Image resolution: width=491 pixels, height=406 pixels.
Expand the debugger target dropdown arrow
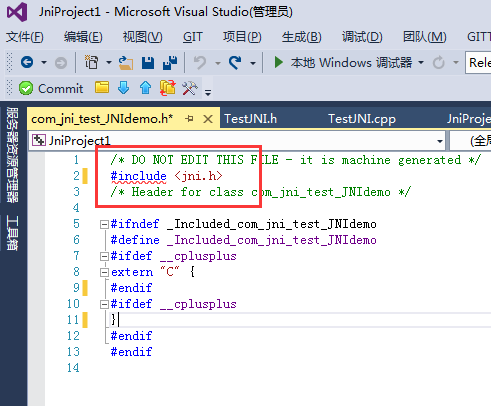tap(421, 63)
